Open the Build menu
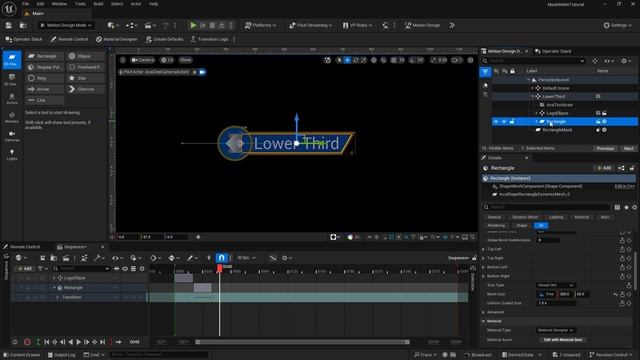 (98, 4)
